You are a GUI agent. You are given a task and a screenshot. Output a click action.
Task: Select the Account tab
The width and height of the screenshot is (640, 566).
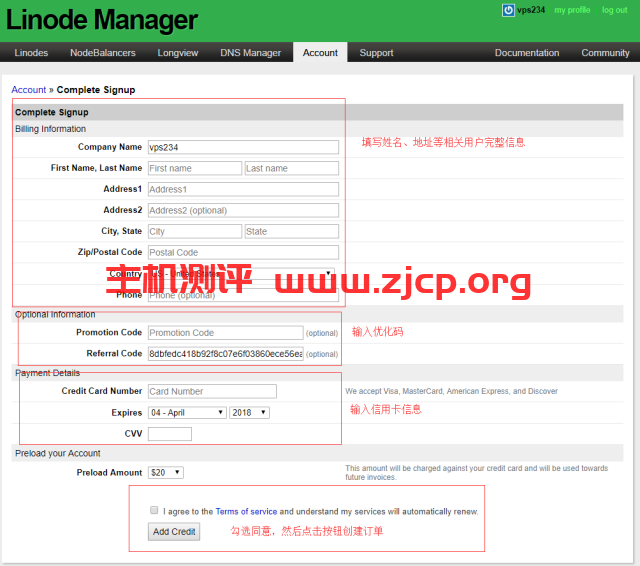coord(320,53)
